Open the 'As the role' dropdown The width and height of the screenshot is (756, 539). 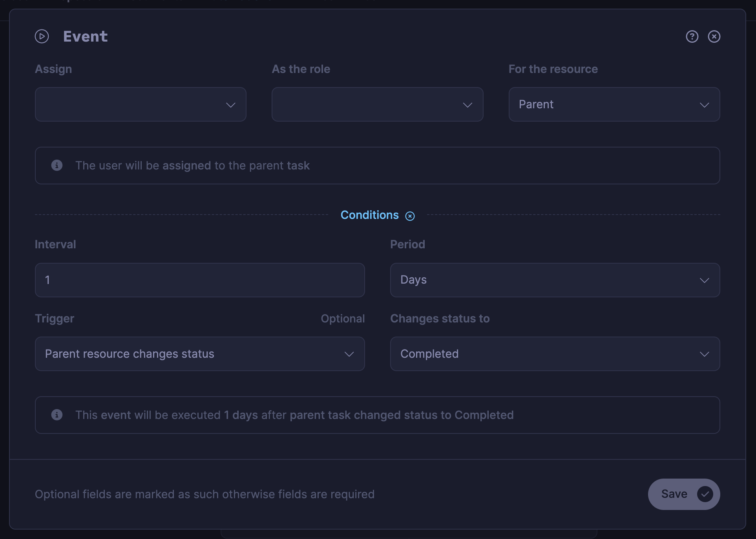tap(377, 104)
